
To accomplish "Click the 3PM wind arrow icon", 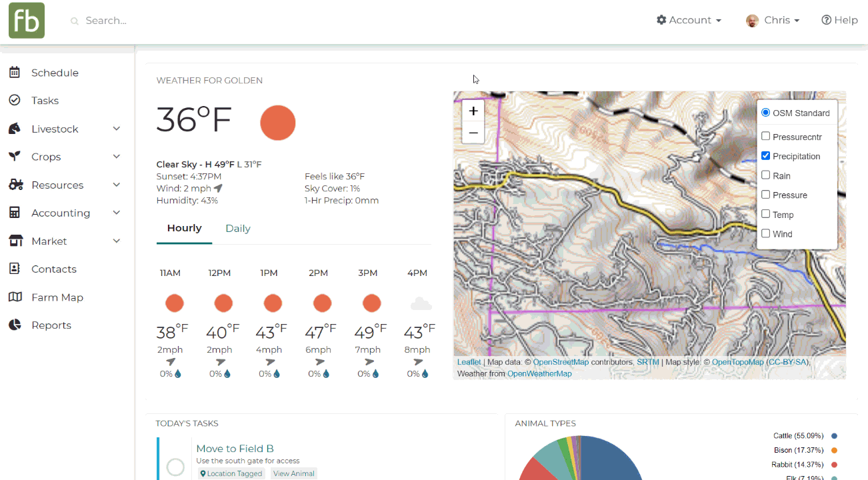I will 369,362.
